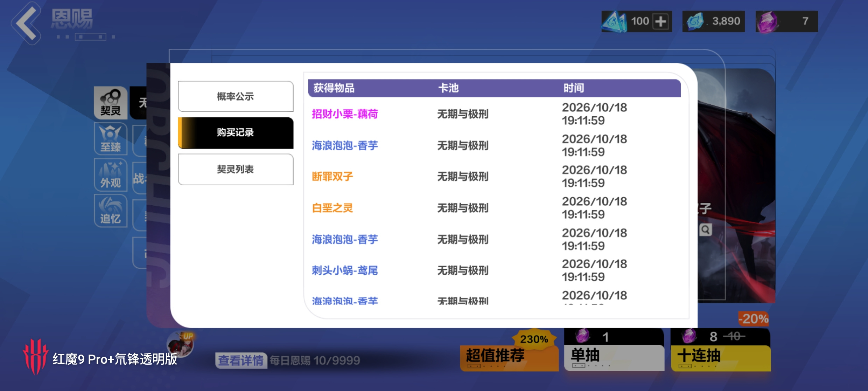The height and width of the screenshot is (391, 868).
Task: Tap the UP character avatar icon
Action: (x=180, y=344)
